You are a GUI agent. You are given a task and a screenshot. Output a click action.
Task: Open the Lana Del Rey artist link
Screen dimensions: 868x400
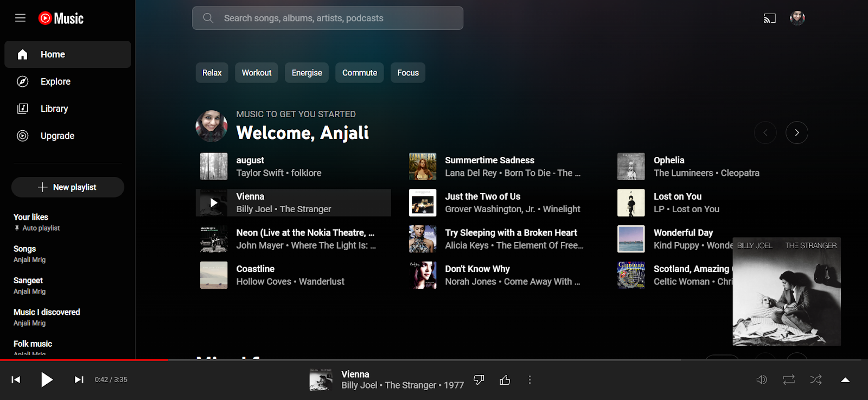pos(471,173)
